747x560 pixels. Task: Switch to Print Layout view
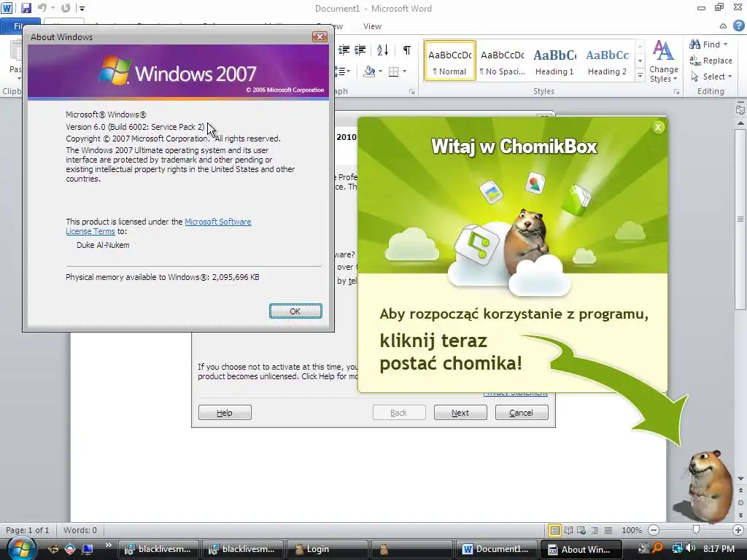click(554, 530)
